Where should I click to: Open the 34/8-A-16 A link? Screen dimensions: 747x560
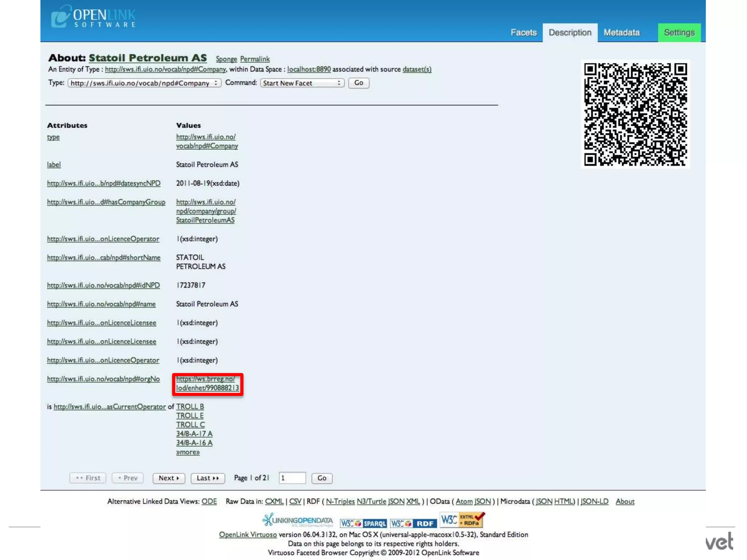tap(194, 443)
